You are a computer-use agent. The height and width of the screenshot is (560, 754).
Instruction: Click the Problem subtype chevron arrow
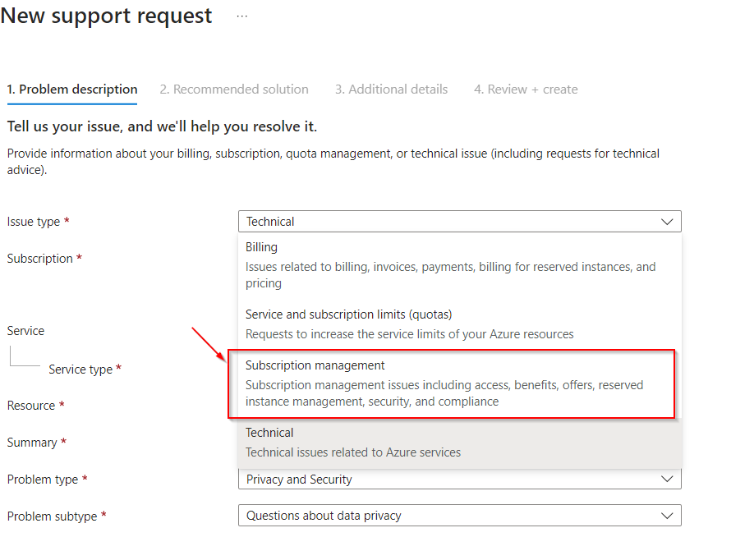(x=667, y=515)
